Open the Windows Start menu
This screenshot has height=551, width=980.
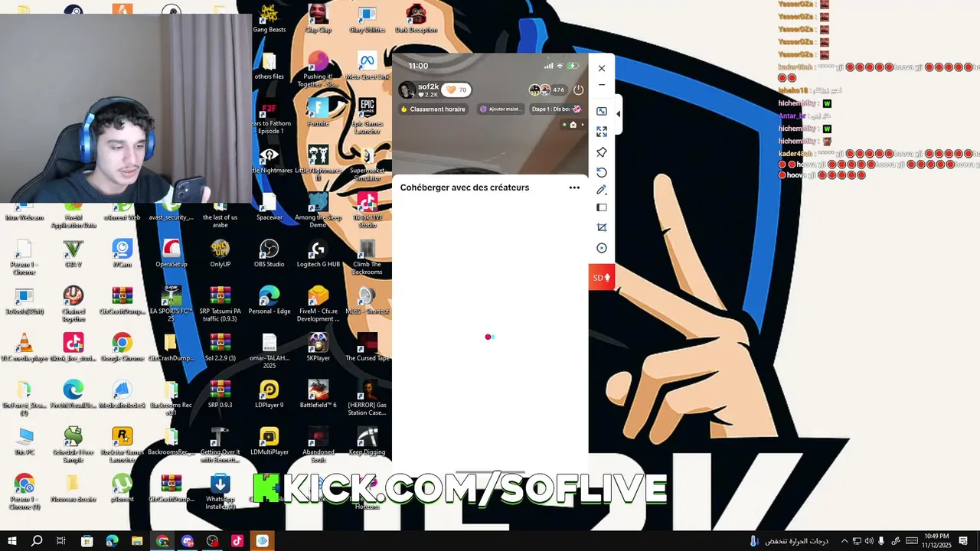[12, 541]
